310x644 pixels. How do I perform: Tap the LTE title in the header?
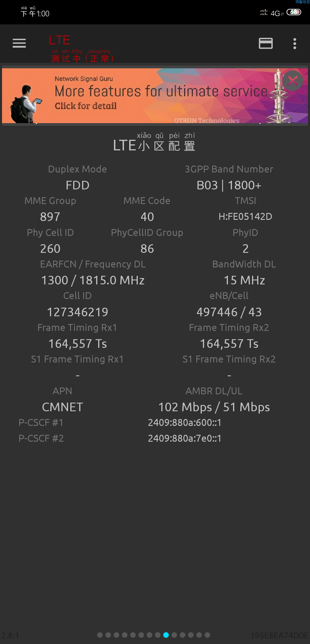click(60, 40)
